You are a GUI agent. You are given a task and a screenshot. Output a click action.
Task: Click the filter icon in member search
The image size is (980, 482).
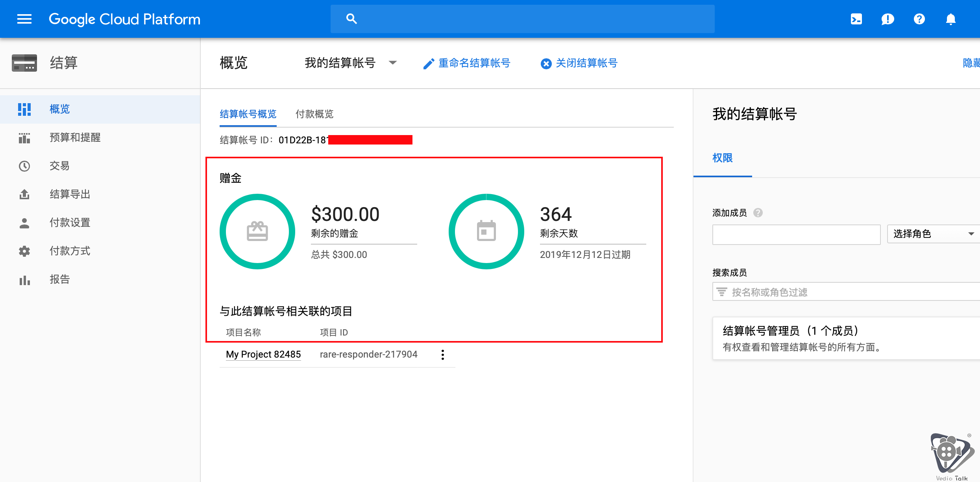[722, 292]
